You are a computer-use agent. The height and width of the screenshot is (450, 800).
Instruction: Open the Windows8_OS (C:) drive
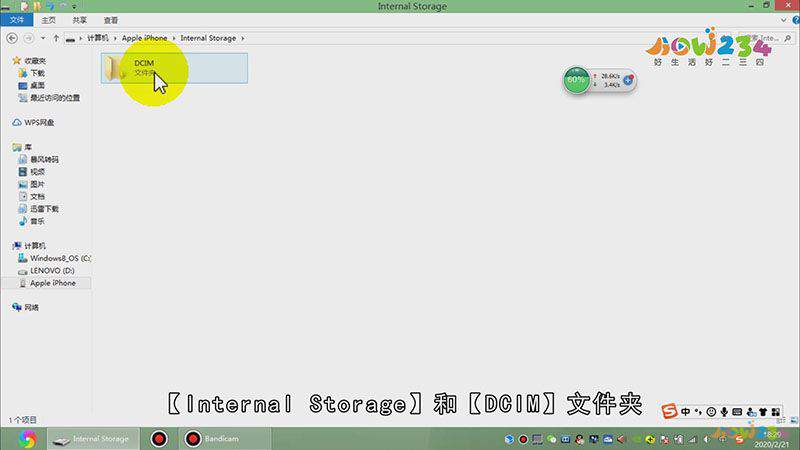coord(60,258)
